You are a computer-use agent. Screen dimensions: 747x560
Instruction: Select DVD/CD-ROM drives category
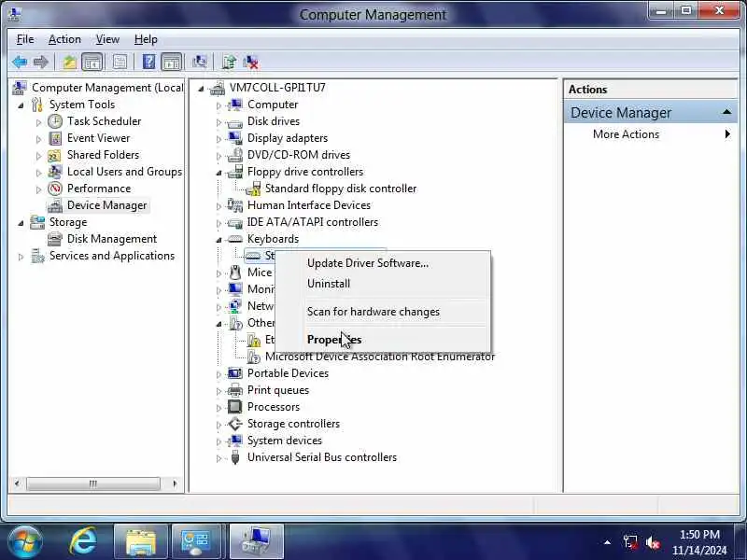(x=299, y=155)
